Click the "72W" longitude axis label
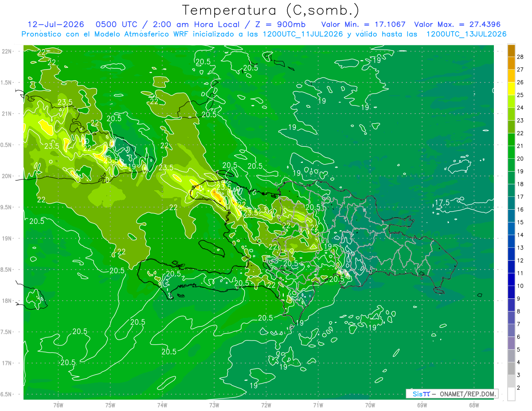The height and width of the screenshot is (411, 532). pyautogui.click(x=266, y=405)
